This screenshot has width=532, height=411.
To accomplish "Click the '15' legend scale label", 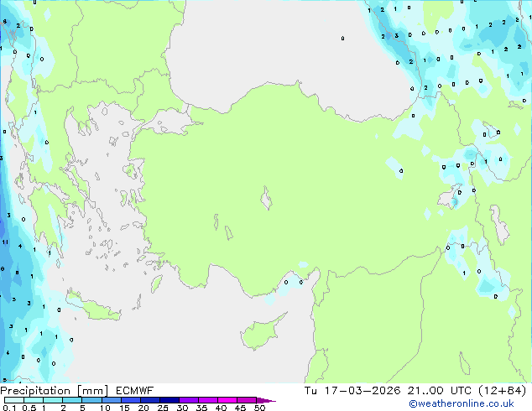I will (x=124, y=408).
